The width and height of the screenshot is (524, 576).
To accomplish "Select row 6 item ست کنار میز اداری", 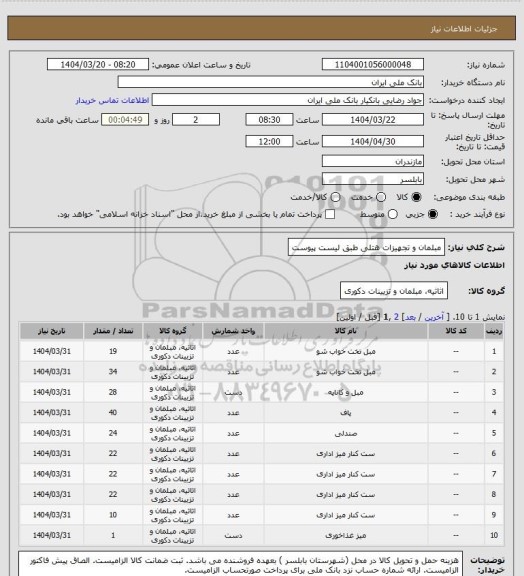I will point(346,454).
